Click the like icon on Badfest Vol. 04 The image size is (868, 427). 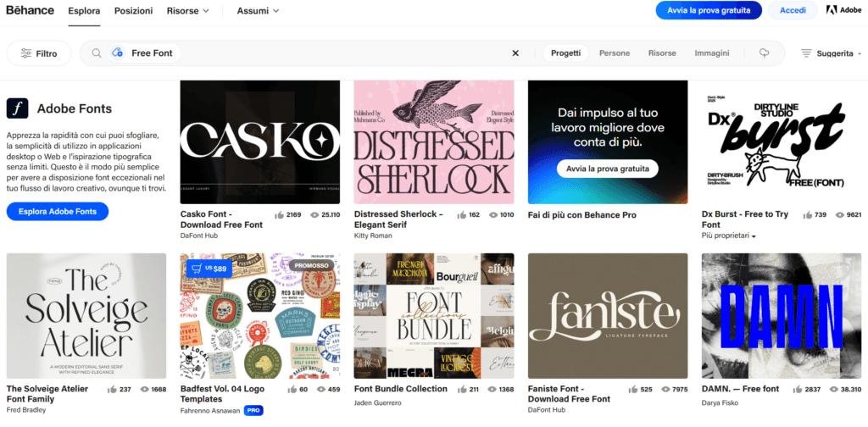point(292,390)
